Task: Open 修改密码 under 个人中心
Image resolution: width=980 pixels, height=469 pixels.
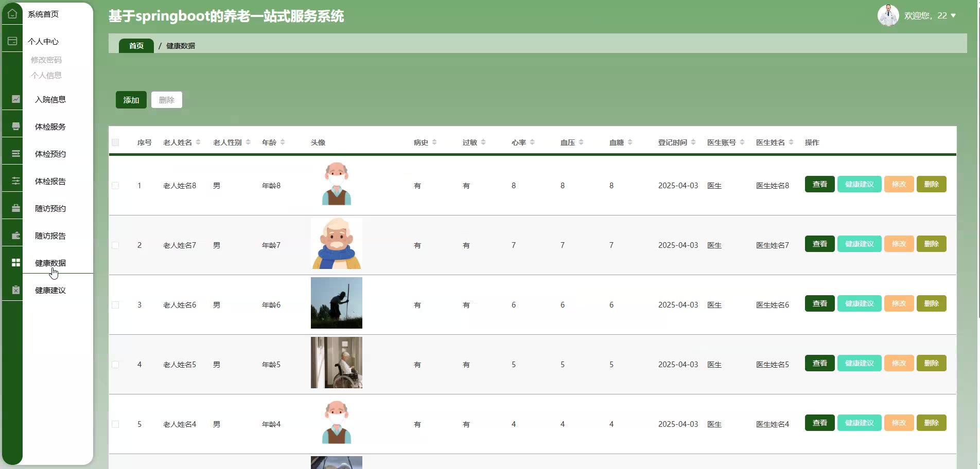Action: [x=46, y=60]
